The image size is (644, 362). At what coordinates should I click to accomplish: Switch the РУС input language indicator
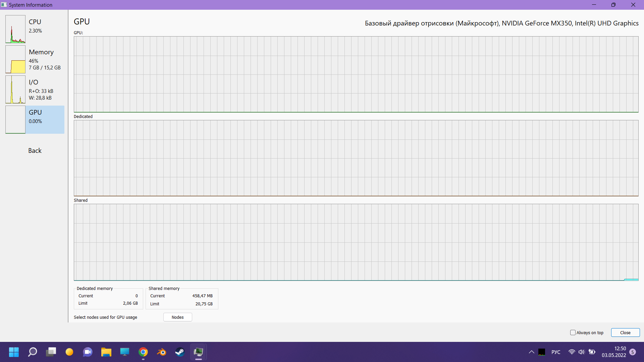(556, 352)
